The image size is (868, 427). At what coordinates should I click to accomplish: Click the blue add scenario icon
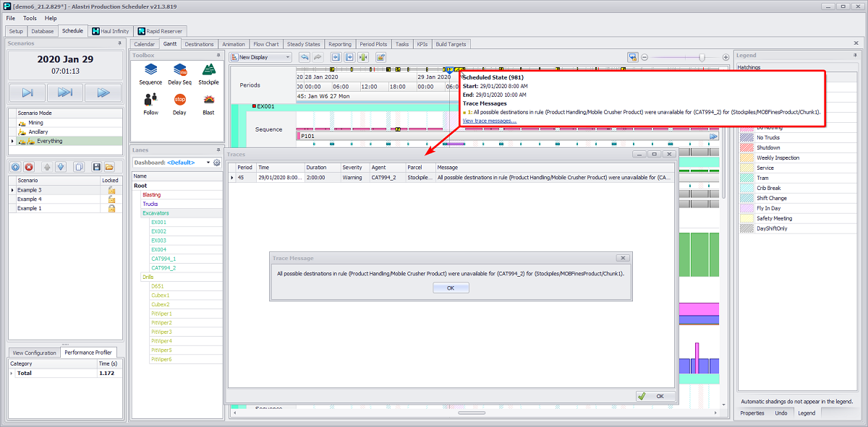click(15, 167)
